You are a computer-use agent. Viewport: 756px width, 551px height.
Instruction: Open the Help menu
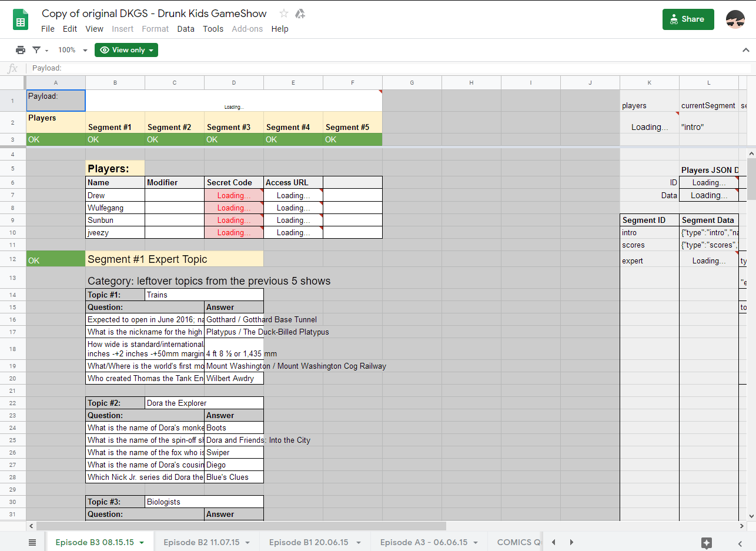click(x=280, y=29)
